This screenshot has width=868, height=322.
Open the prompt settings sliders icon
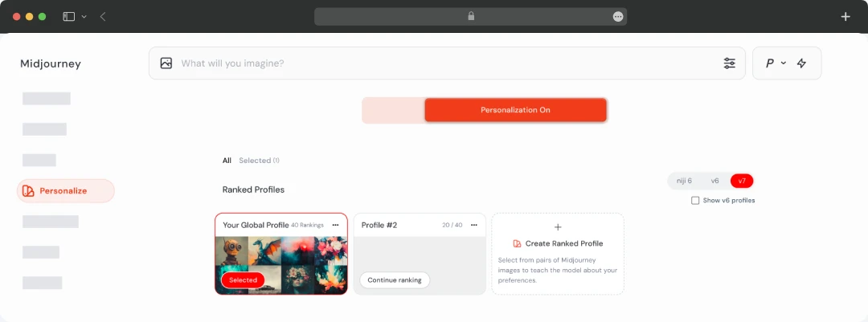point(730,63)
